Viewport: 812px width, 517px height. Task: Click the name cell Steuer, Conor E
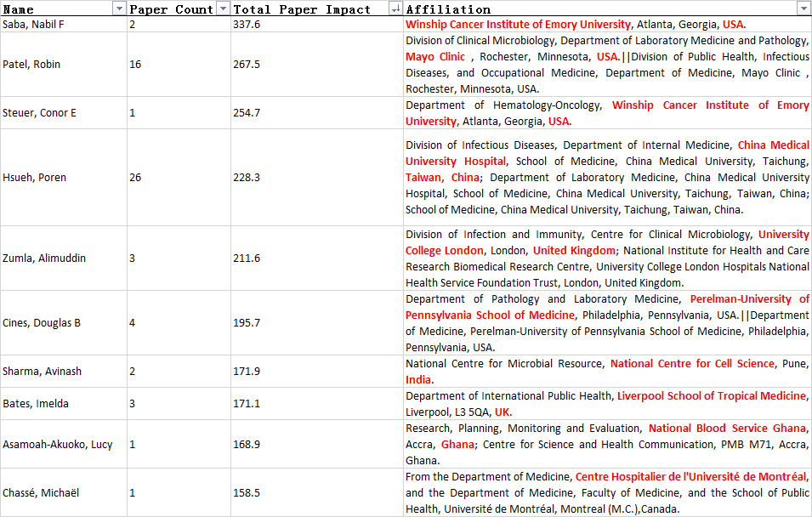64,113
